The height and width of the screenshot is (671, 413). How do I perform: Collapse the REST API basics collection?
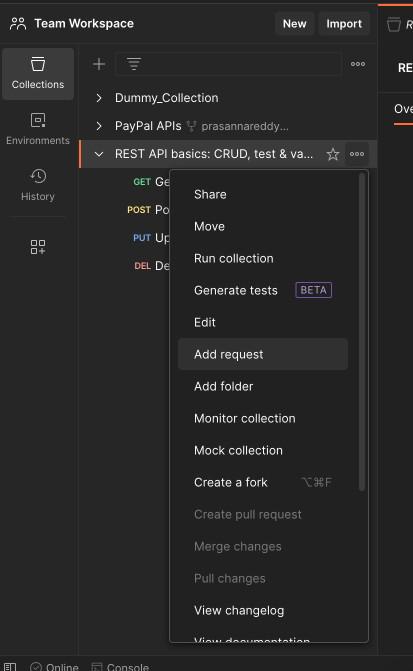point(99,154)
